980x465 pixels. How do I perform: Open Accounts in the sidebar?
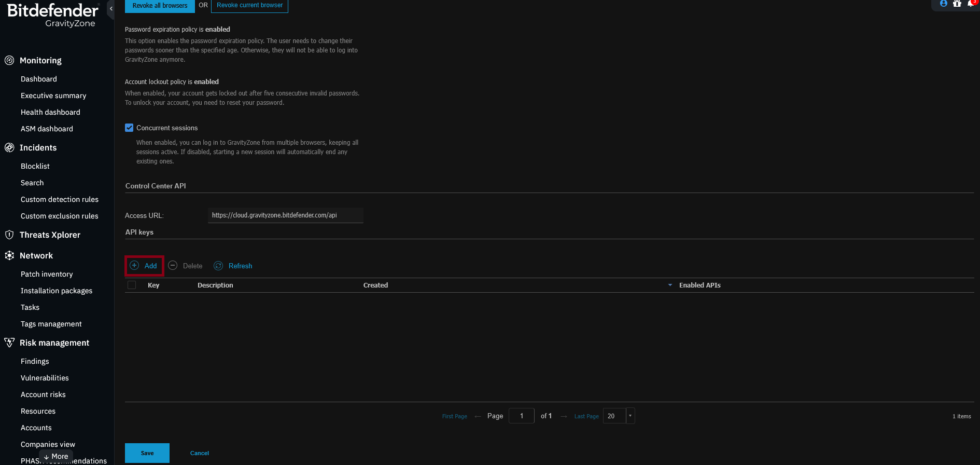(x=36, y=428)
